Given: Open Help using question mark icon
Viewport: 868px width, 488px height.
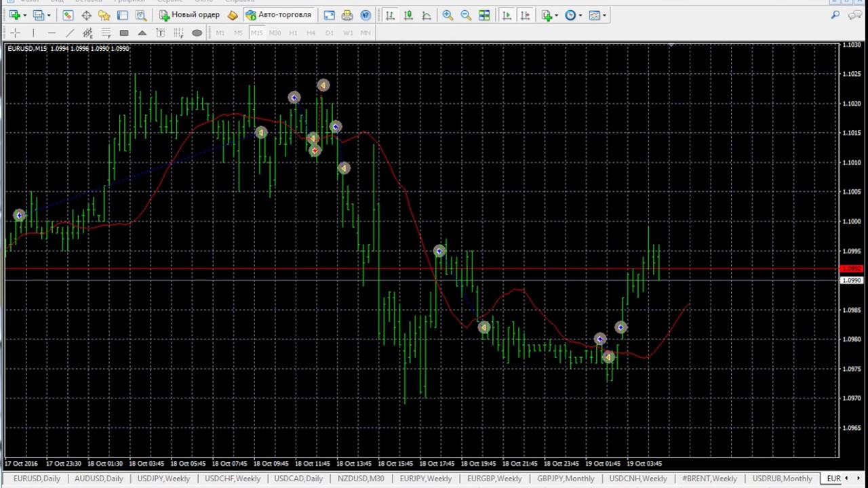Looking at the screenshot, I should click(x=366, y=15).
